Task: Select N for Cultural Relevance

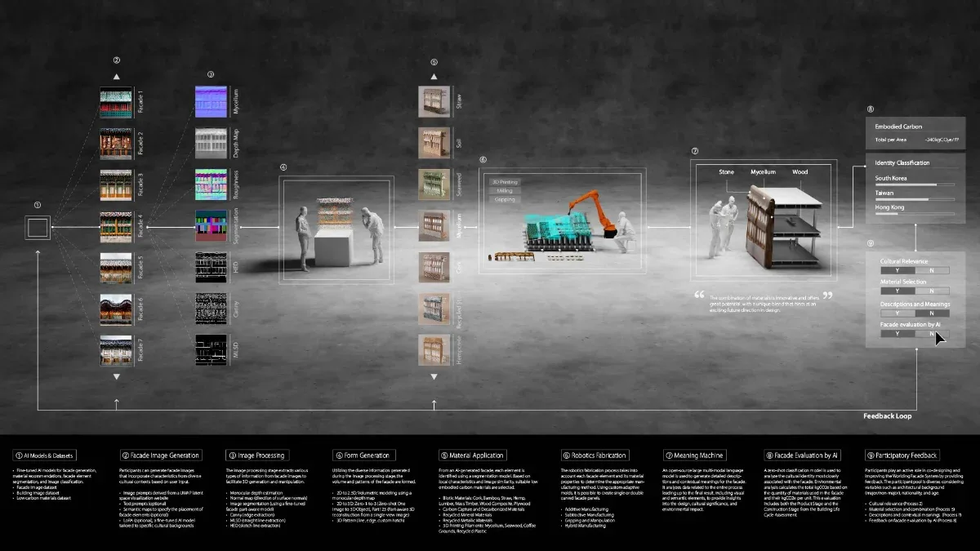Action: coord(932,270)
